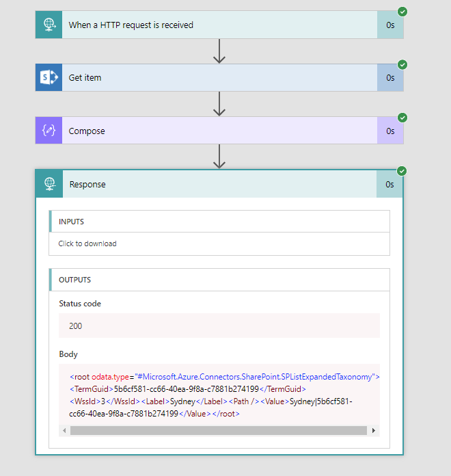Screen dimensions: 451x476
Task: Click the Response action globe icon
Action: tap(49, 184)
